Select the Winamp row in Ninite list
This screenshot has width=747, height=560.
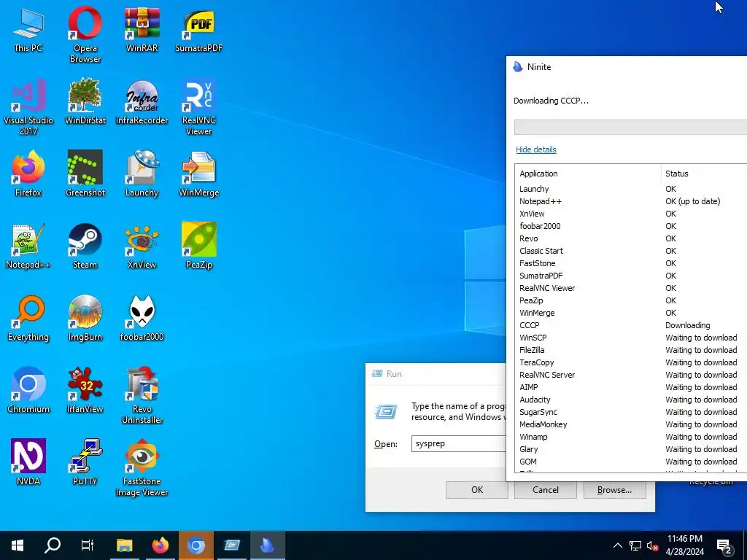click(x=631, y=437)
